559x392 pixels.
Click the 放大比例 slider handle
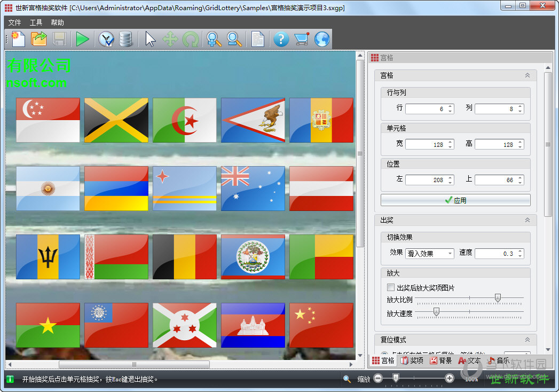point(498,298)
